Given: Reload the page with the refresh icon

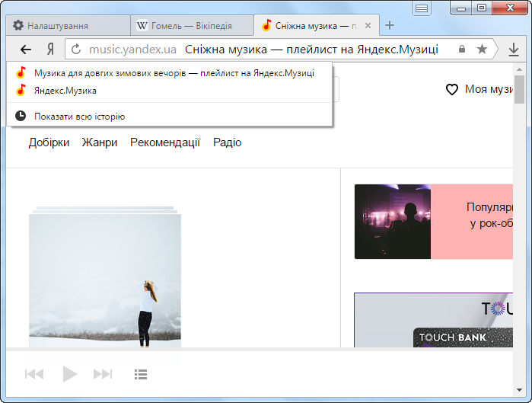Looking at the screenshot, I should click(x=76, y=50).
